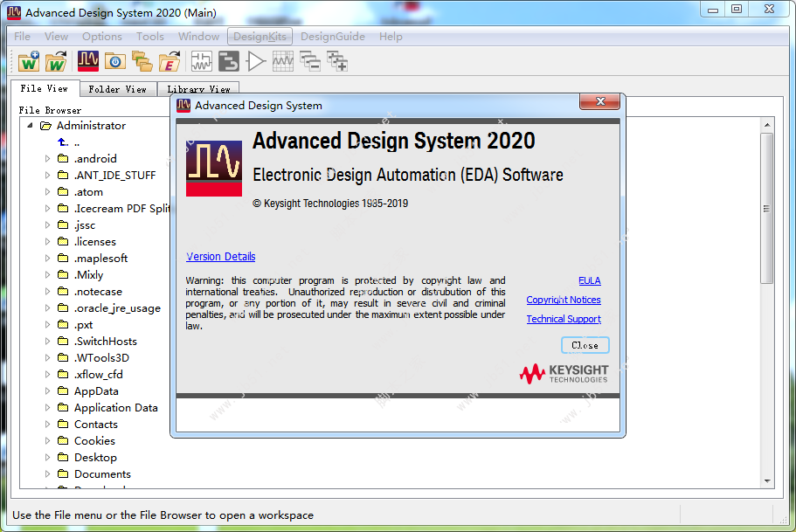The height and width of the screenshot is (532, 796).
Task: Open the DesignGuide menu
Action: click(333, 37)
